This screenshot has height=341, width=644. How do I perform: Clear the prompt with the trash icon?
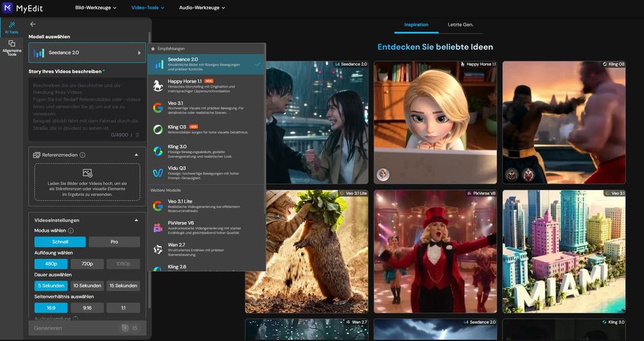pos(138,135)
